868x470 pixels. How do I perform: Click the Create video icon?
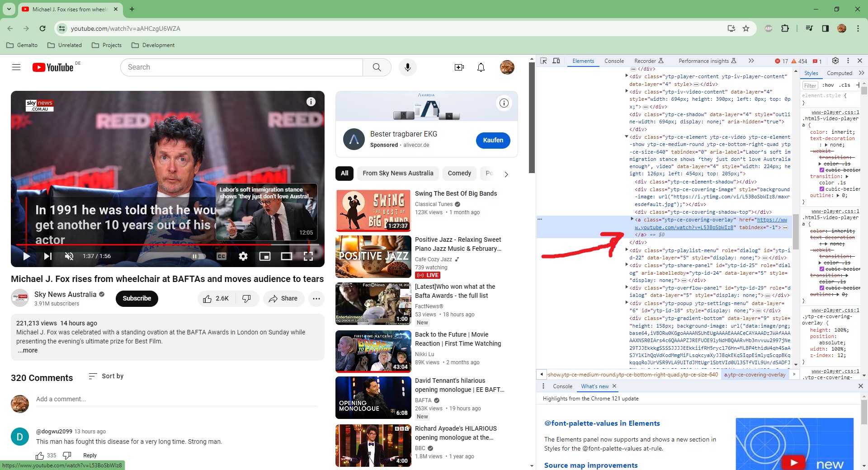(x=459, y=67)
